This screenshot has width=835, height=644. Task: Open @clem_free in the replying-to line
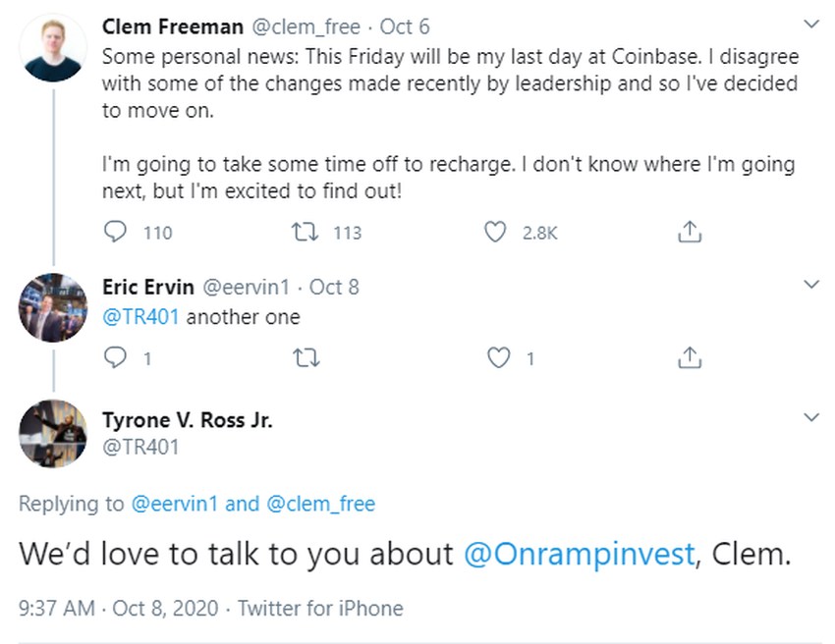point(320,504)
